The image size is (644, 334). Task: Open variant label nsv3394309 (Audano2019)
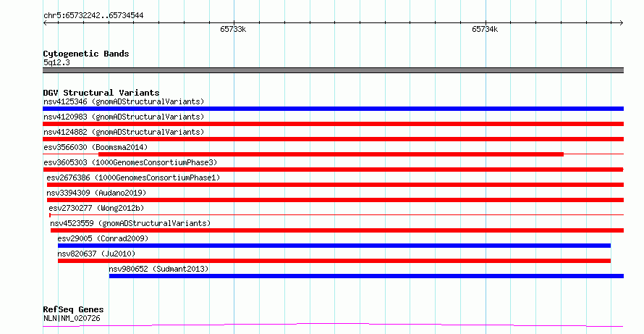pyautogui.click(x=96, y=193)
